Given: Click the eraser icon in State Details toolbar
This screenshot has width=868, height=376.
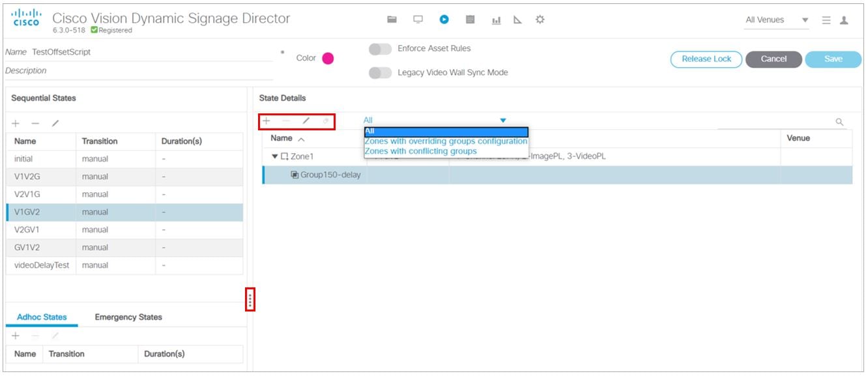Looking at the screenshot, I should point(326,121).
